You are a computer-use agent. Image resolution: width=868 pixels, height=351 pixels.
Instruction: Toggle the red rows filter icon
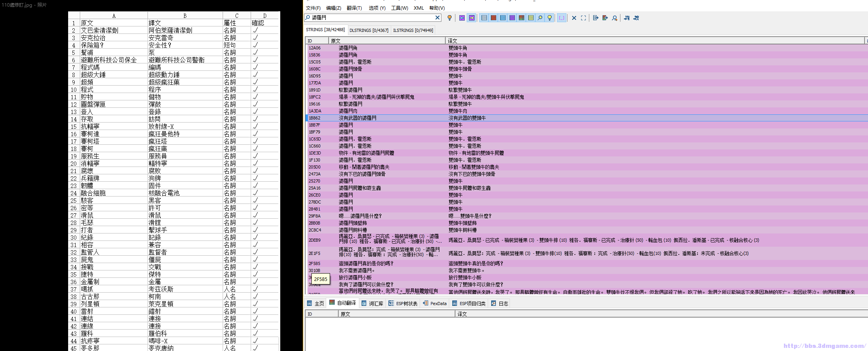(493, 18)
